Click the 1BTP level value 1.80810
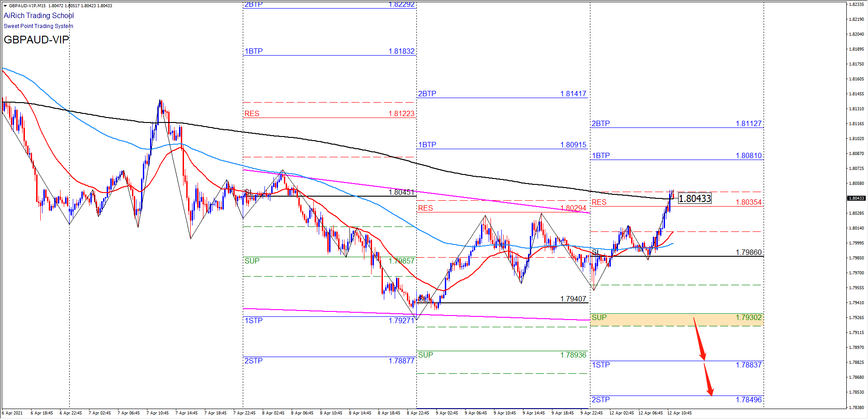The width and height of the screenshot is (868, 419). (x=748, y=155)
